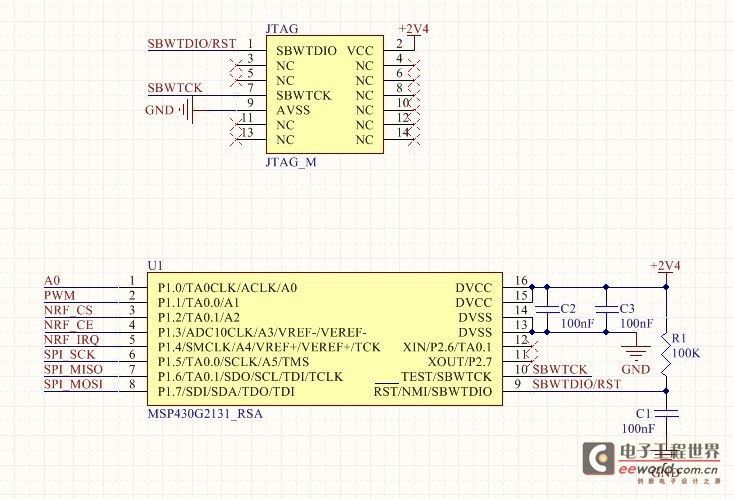
Task: Select the NRF_IRQ net label
Action: [x=72, y=340]
